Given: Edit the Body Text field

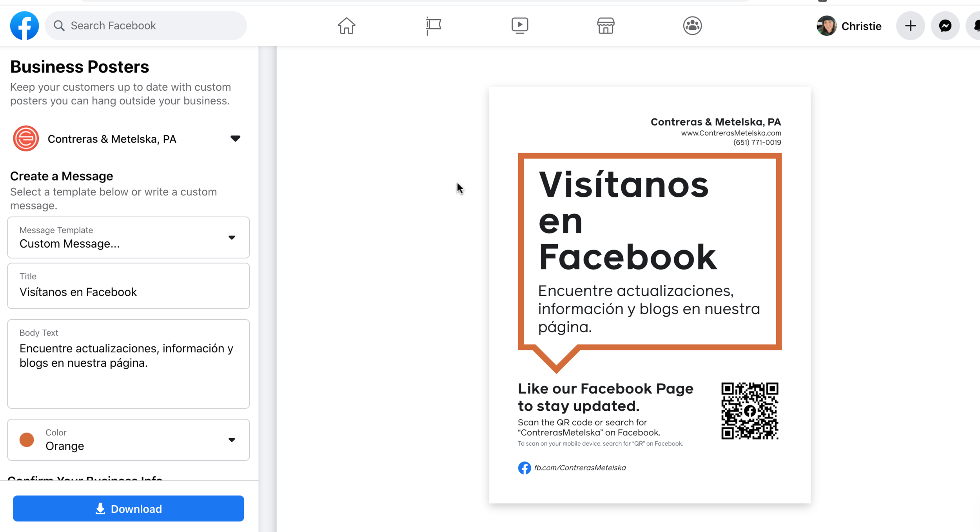Looking at the screenshot, I should [x=129, y=364].
